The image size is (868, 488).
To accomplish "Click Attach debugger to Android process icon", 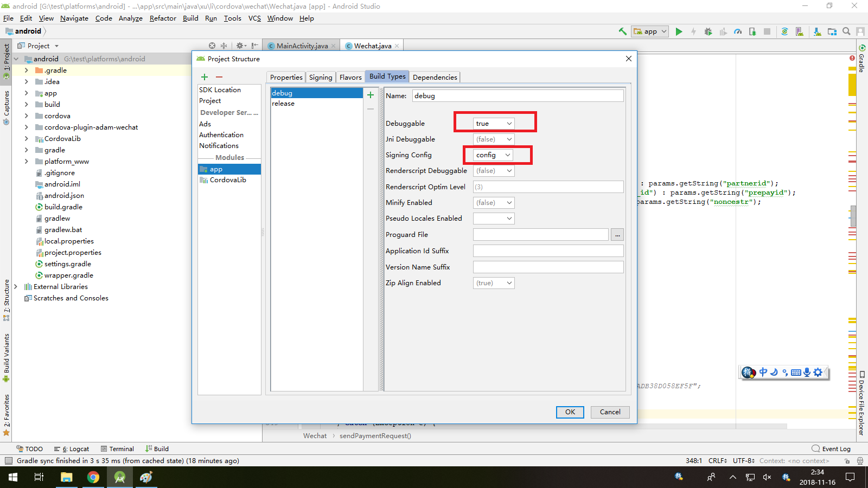I will pos(752,31).
